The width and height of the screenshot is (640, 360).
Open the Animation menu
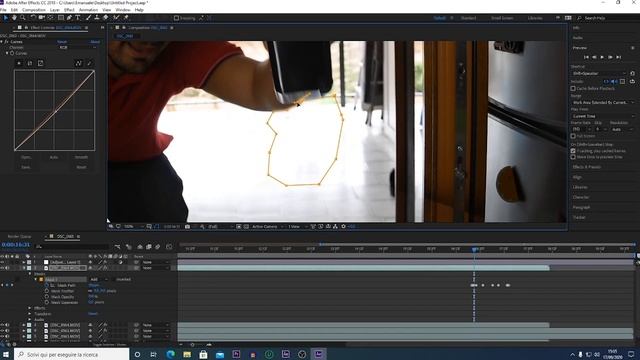(x=89, y=10)
